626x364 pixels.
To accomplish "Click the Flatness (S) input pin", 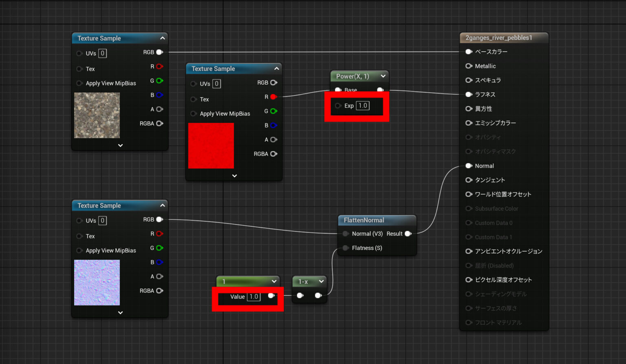I will pyautogui.click(x=345, y=248).
